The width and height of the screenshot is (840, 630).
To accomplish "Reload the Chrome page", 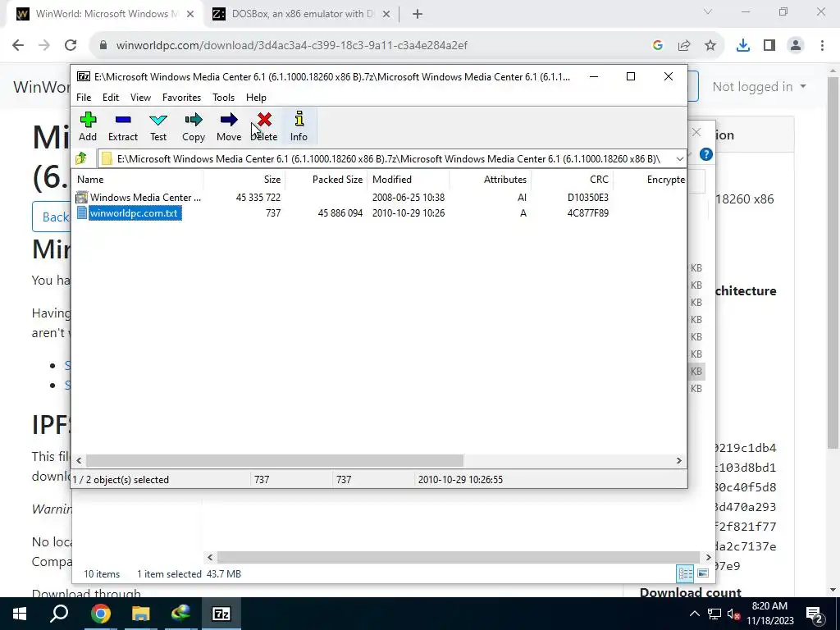I will [71, 45].
